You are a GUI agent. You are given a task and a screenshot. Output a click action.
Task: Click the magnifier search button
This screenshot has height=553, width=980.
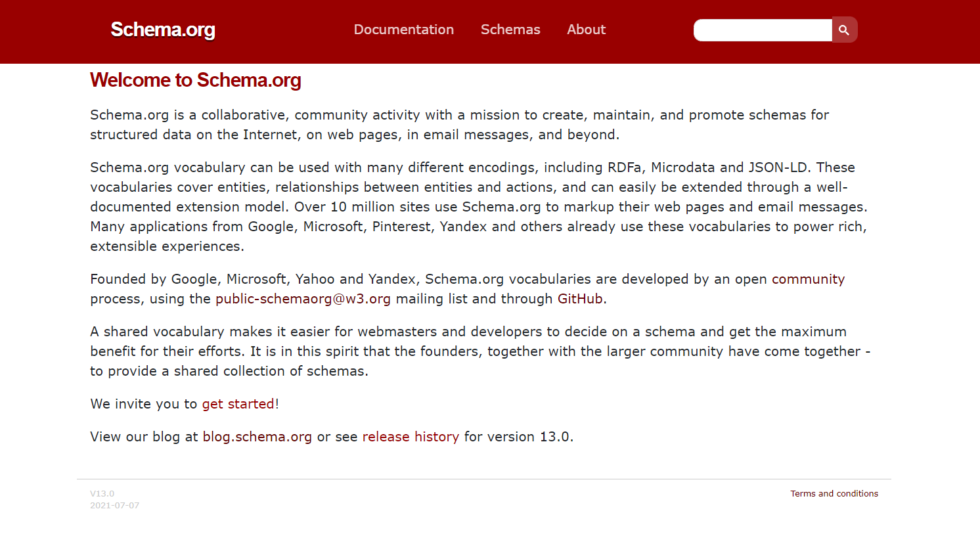click(845, 30)
